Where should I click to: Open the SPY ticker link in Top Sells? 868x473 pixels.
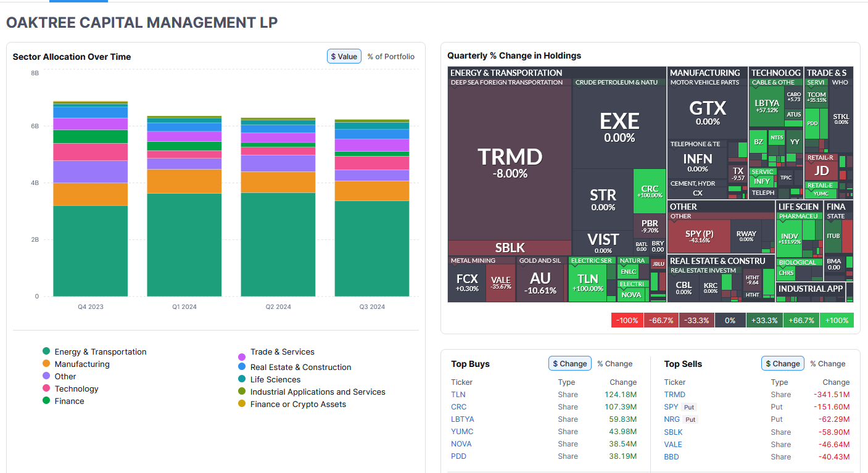coord(671,407)
